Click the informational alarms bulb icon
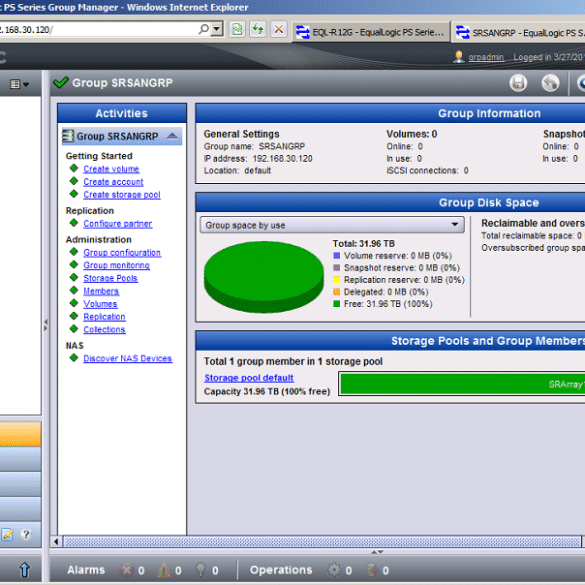 [201, 570]
